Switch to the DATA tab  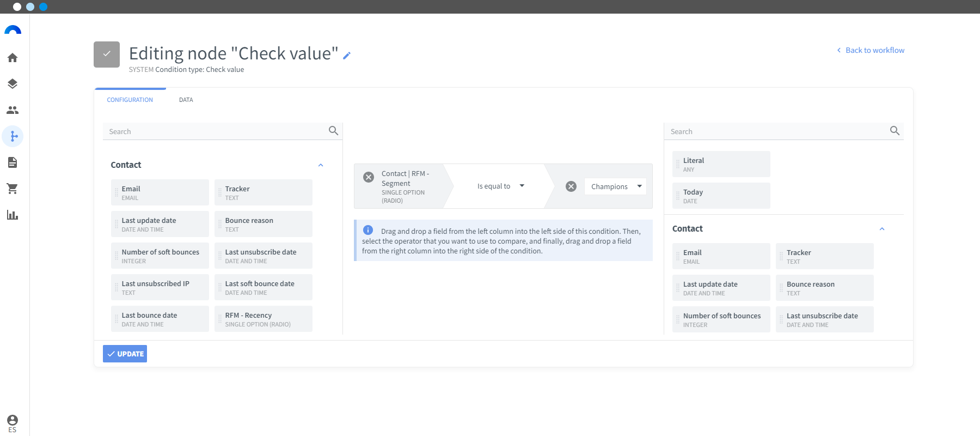(x=186, y=100)
